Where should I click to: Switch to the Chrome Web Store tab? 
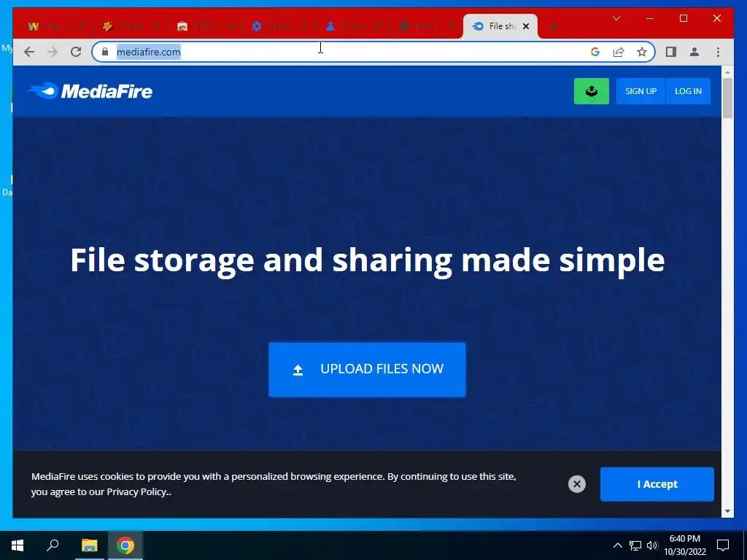[205, 26]
